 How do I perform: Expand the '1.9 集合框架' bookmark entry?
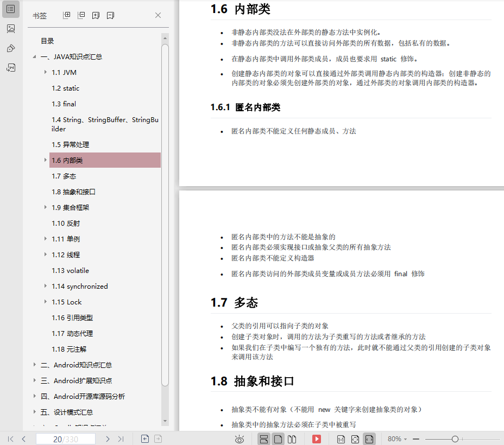point(45,207)
